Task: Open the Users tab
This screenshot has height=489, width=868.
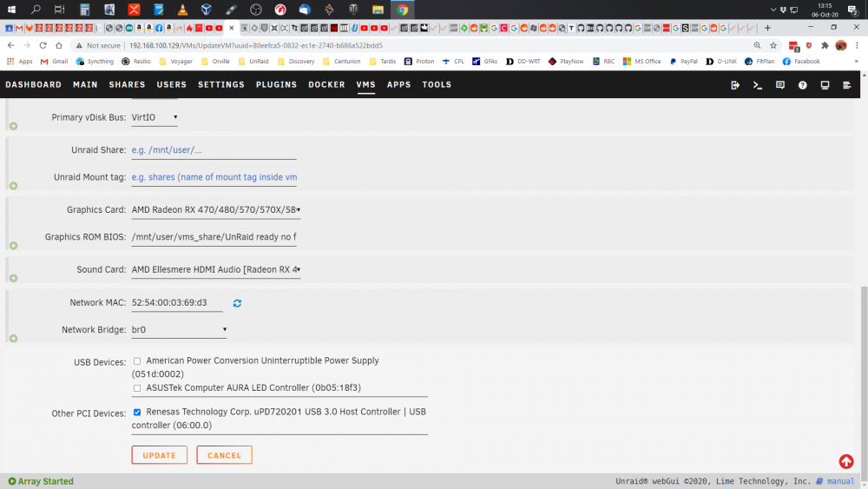Action: tap(172, 85)
